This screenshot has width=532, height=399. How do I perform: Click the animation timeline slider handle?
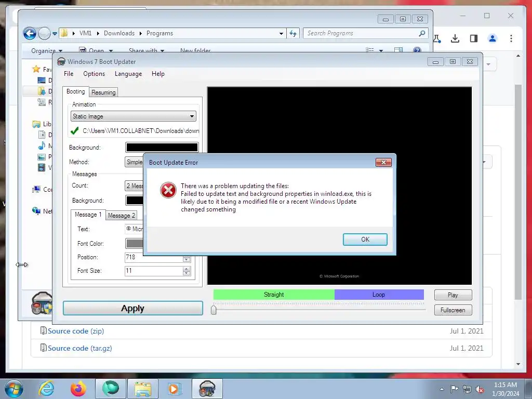pyautogui.click(x=214, y=310)
